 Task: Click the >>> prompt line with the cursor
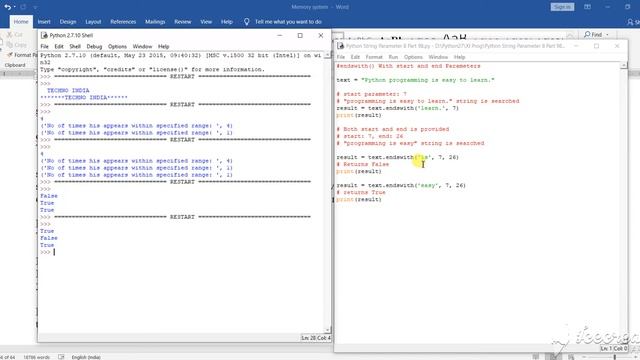pos(48,252)
